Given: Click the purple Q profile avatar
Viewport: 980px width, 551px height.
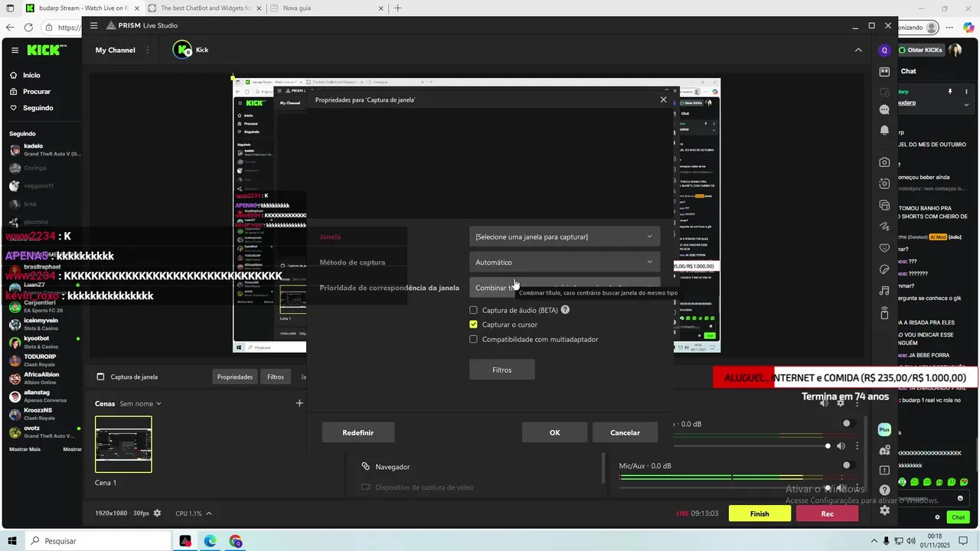Looking at the screenshot, I should 884,51.
